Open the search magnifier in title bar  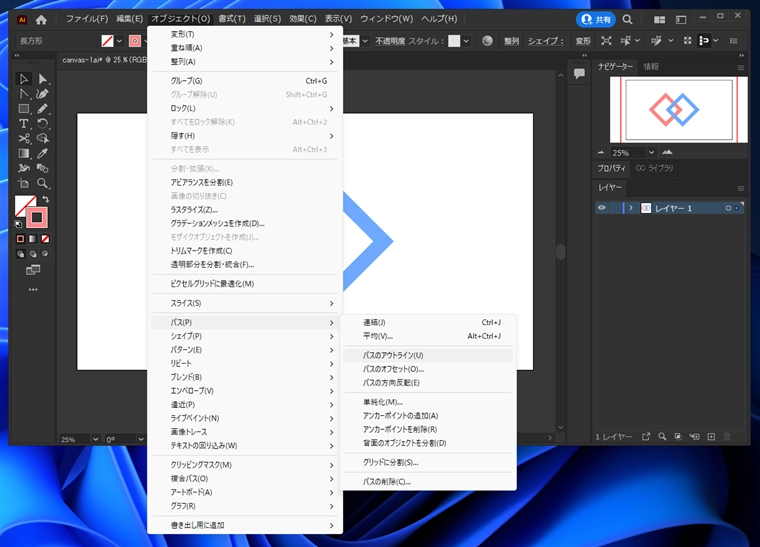(x=627, y=19)
